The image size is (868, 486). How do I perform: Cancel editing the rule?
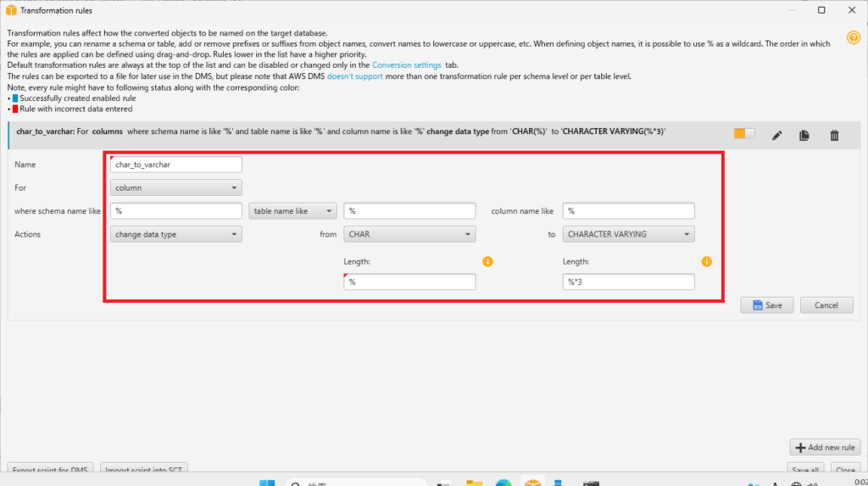click(x=826, y=305)
